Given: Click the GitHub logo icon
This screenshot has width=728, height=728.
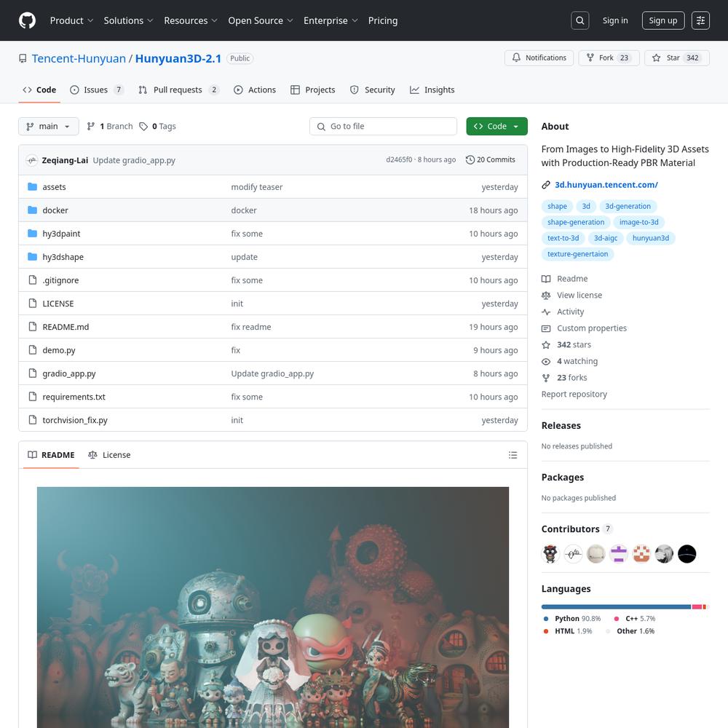Looking at the screenshot, I should (x=27, y=20).
